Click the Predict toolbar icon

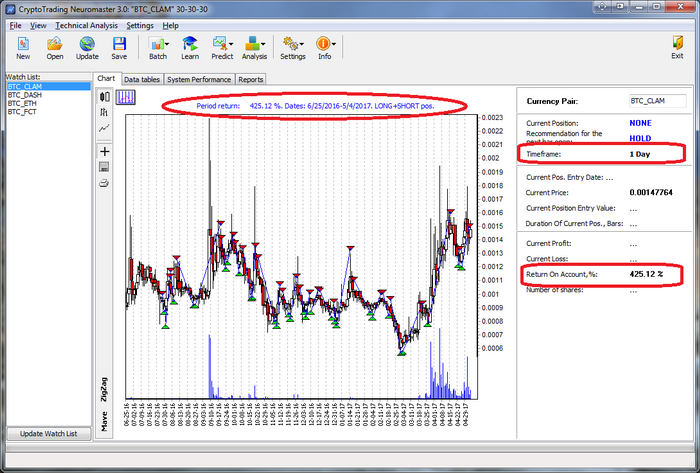point(220,44)
